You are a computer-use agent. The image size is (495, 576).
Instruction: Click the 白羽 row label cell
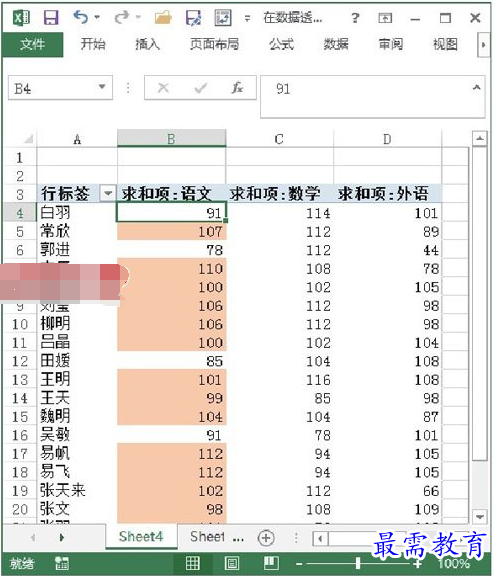77,212
